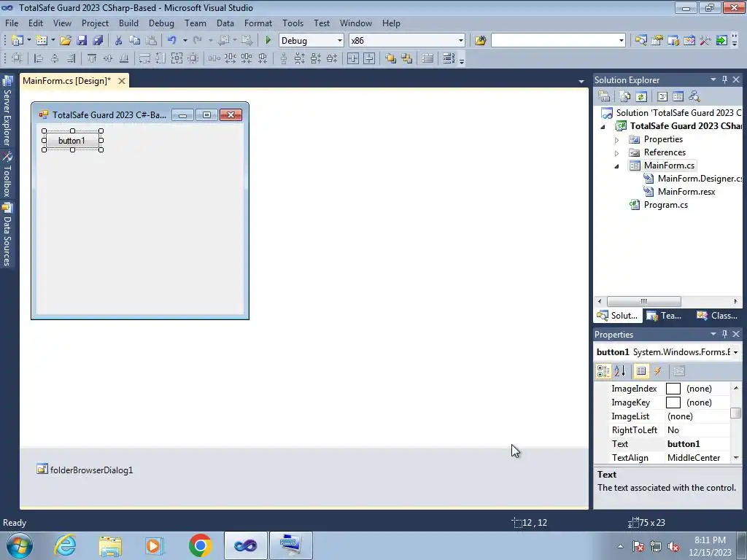Collapse the MainForm.cs node
Viewport: 747px width, 560px height.
(x=616, y=166)
